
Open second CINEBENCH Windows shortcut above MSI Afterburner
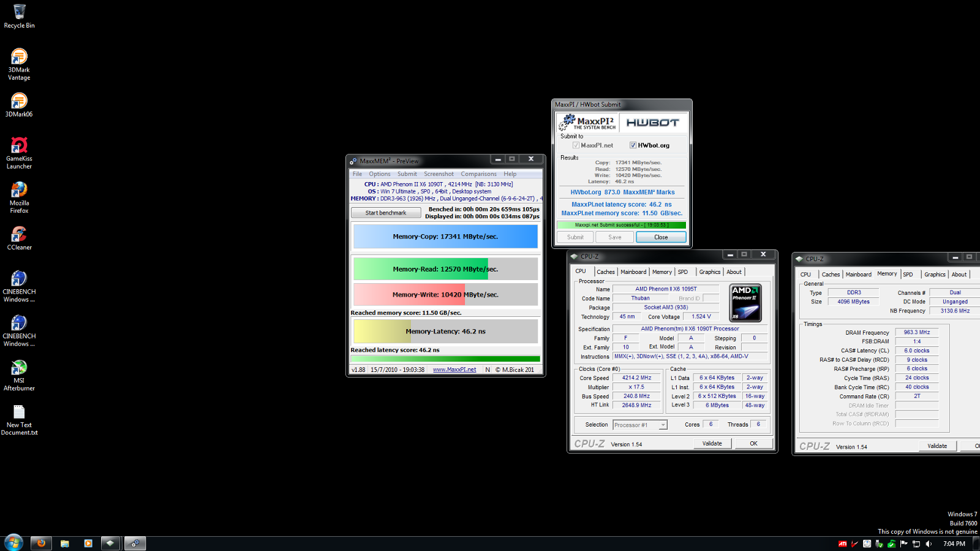(19, 331)
